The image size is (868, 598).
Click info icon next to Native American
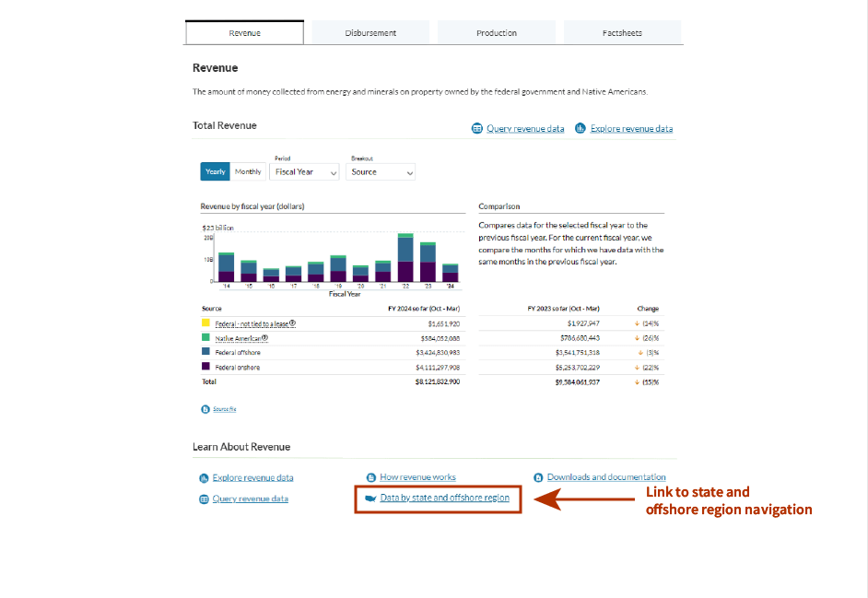[264, 338]
